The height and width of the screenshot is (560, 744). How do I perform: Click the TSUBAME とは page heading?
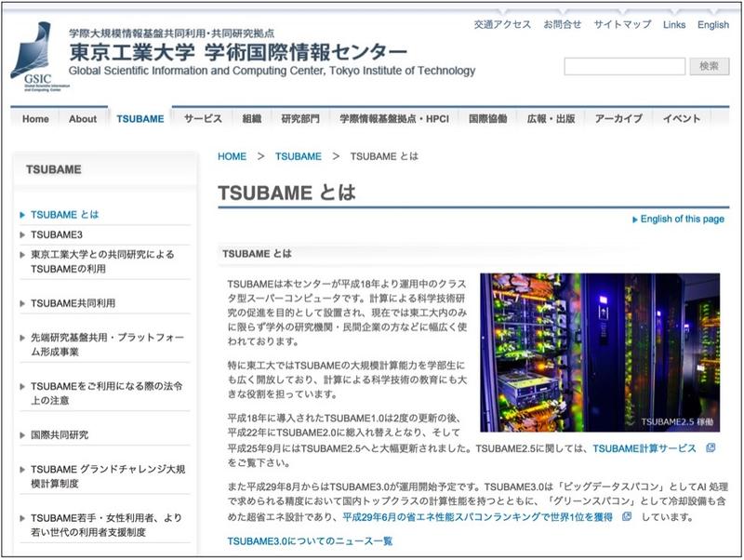click(287, 193)
